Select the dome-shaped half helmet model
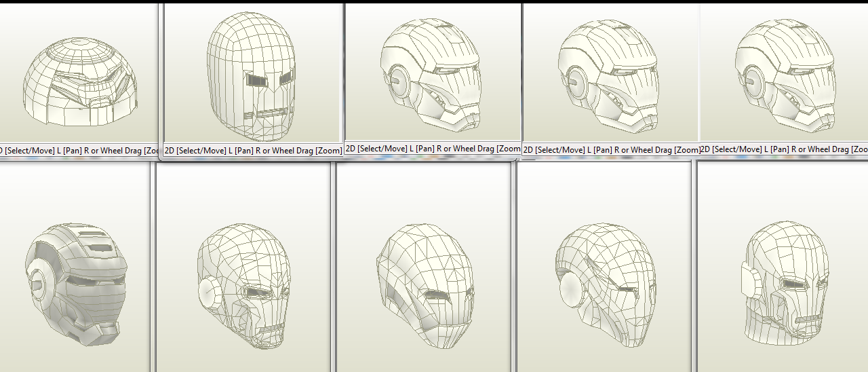This screenshot has height=372, width=868. tap(81, 82)
